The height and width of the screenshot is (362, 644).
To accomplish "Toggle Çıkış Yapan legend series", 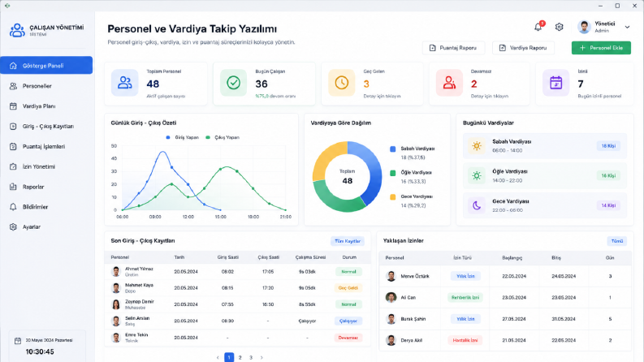I will [x=223, y=137].
